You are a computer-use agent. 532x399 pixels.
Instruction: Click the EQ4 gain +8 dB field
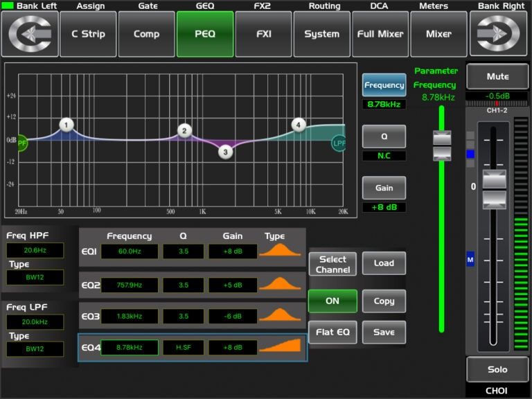(233, 348)
